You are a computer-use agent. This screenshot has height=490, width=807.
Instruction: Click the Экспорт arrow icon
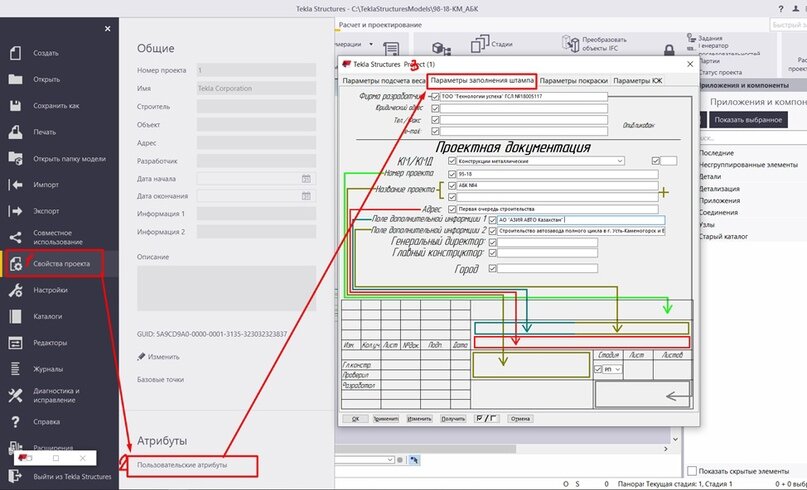(15, 211)
